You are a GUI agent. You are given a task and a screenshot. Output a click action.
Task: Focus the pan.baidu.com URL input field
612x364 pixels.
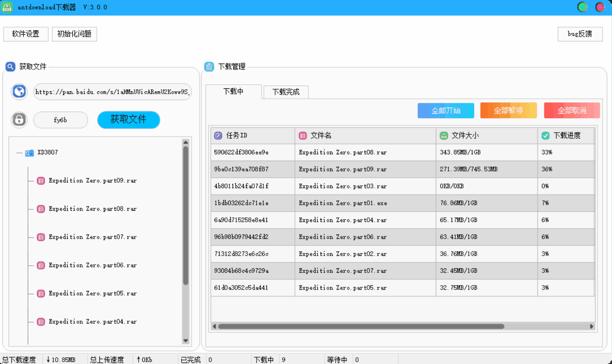pyautogui.click(x=112, y=92)
